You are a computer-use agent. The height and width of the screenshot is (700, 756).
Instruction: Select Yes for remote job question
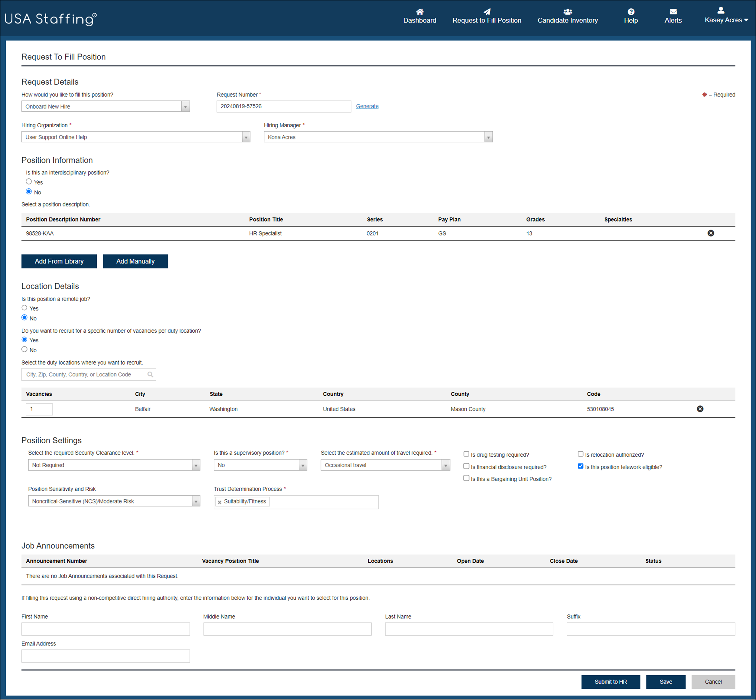[x=24, y=308]
